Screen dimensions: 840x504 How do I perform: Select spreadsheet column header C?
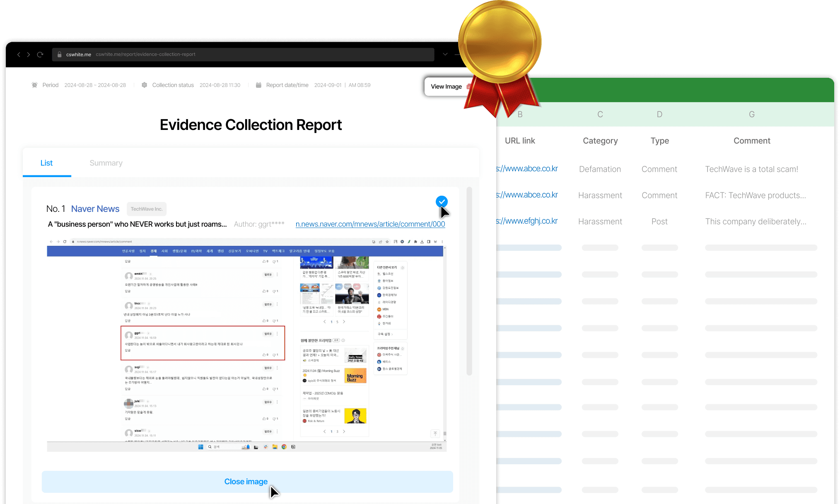tap(600, 114)
